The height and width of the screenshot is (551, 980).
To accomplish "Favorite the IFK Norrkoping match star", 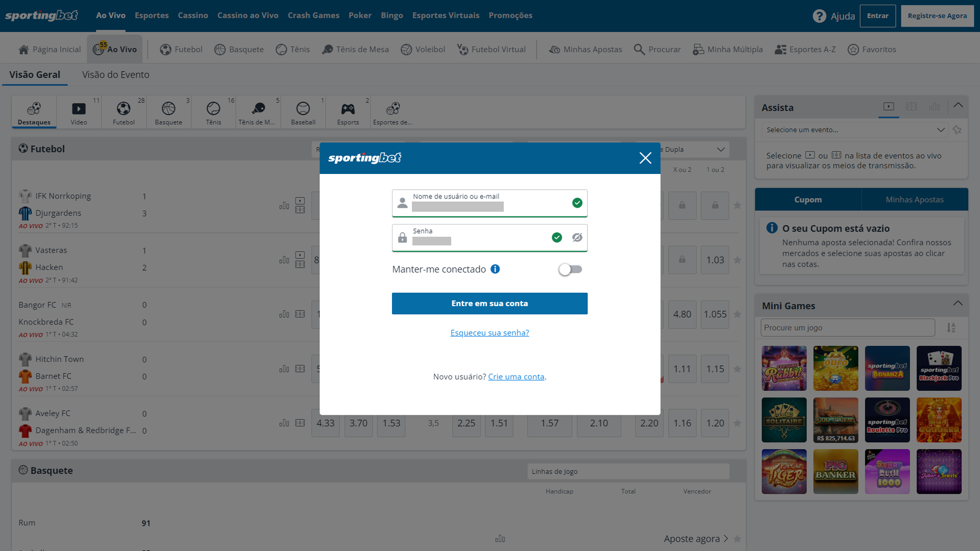I will 737,206.
